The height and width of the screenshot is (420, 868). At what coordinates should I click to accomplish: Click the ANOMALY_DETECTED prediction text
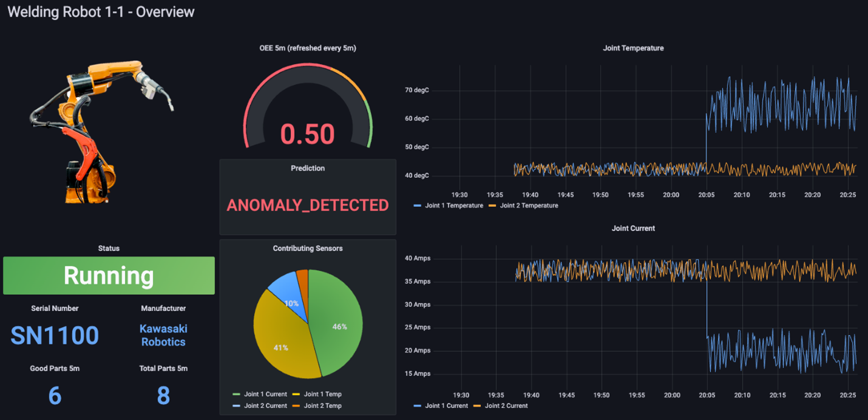click(x=307, y=205)
